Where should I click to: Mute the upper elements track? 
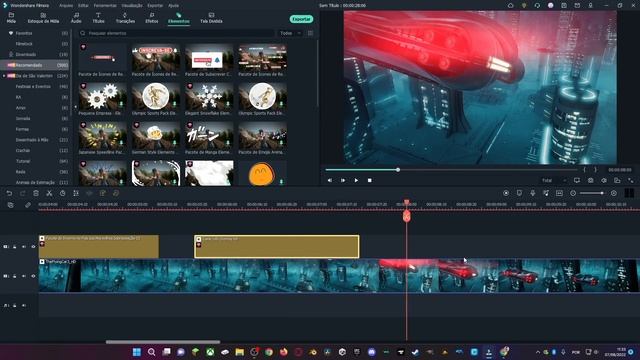(24, 247)
